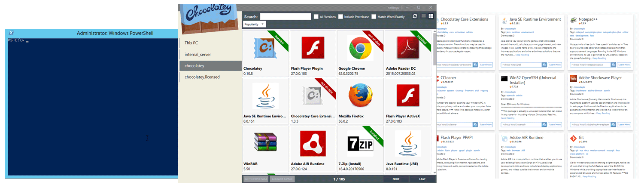This screenshot has width=644, height=188.
Task: Go to the NEXT page
Action: (396, 179)
